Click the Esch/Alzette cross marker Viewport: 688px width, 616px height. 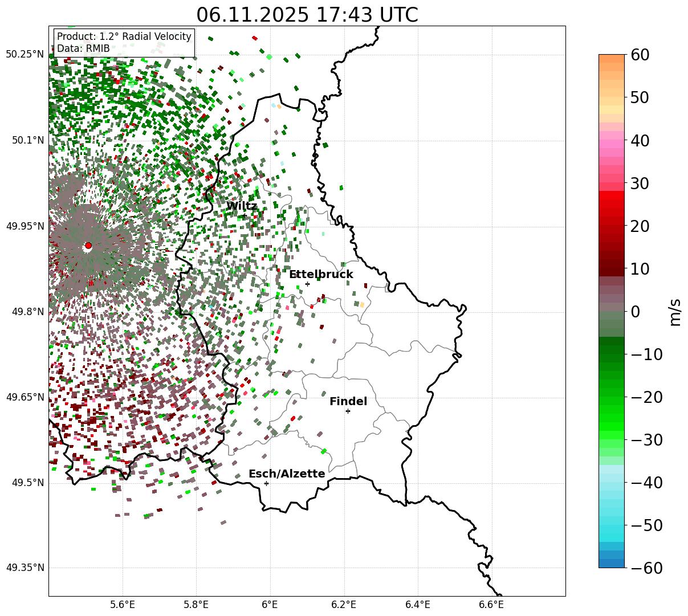pos(266,483)
